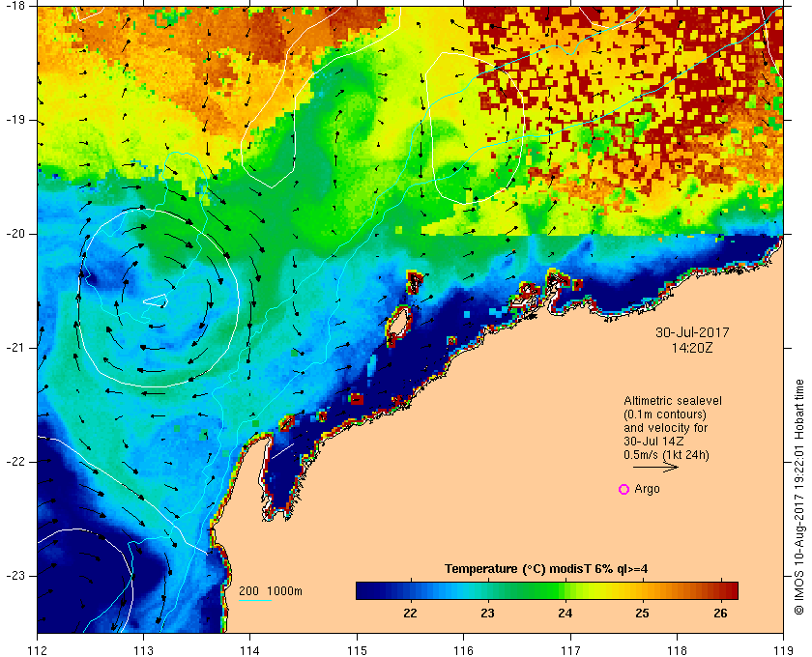Click latitude axis label '-22'

point(14,462)
